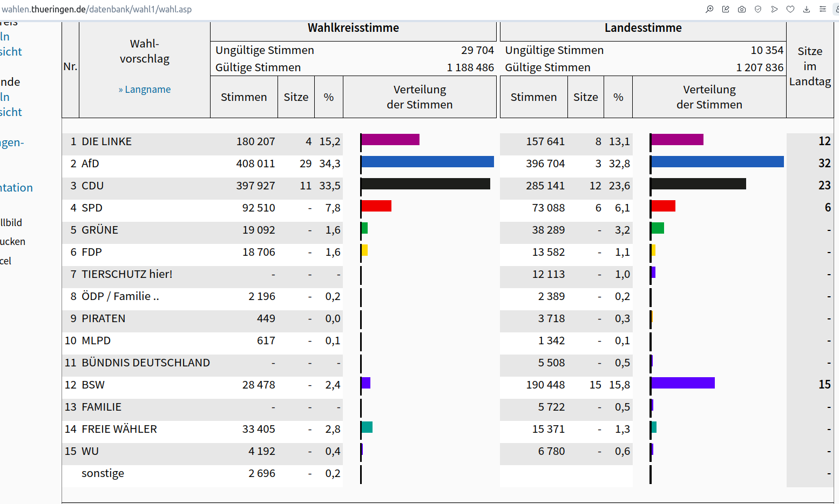Click CDU Landtag seats total 23
Screen dimensions: 839x504
(824, 185)
